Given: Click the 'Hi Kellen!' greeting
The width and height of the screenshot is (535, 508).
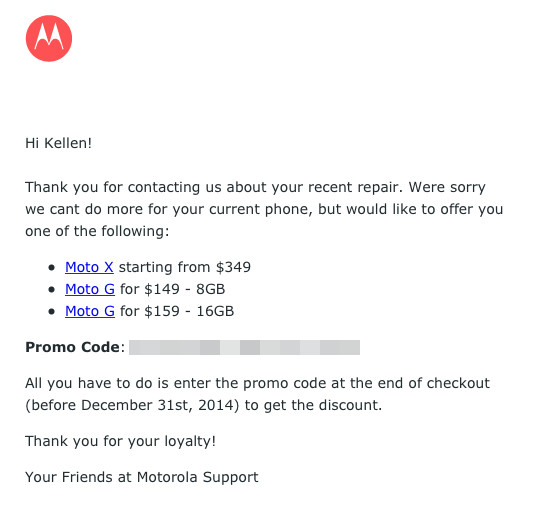Looking at the screenshot, I should (x=59, y=143).
